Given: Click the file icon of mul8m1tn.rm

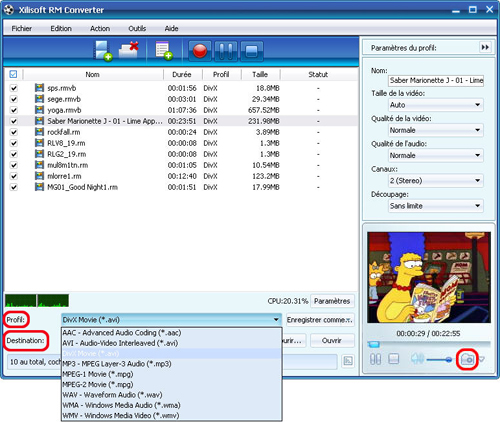Looking at the screenshot, I should [x=39, y=165].
